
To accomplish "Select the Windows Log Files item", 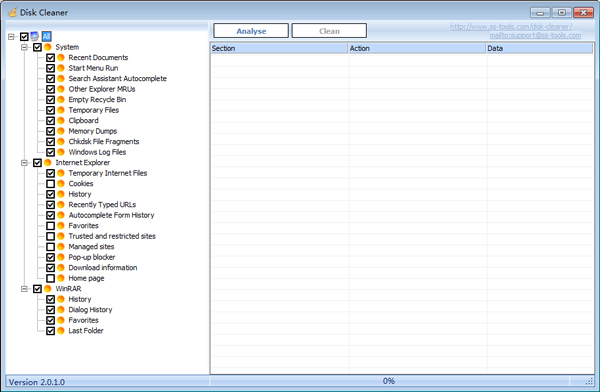I will coord(97,152).
